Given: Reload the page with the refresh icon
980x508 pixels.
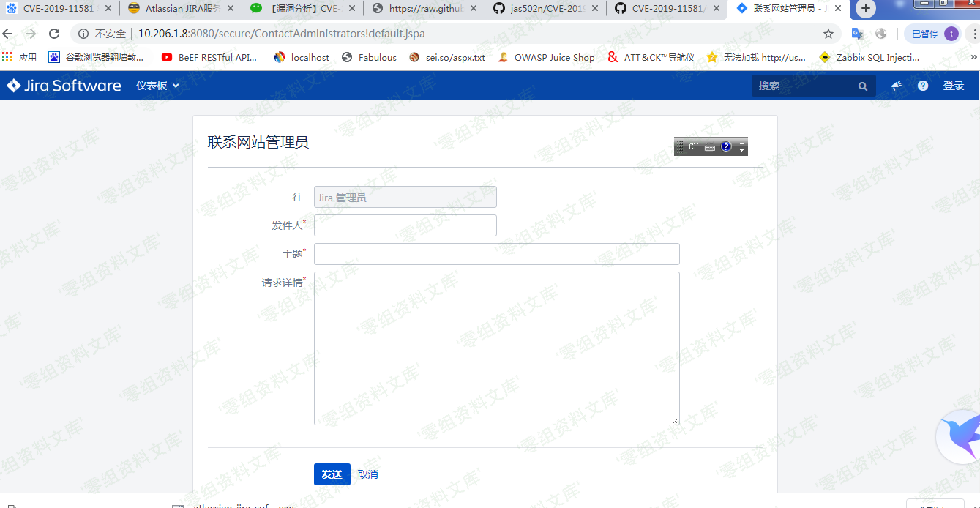Looking at the screenshot, I should click(x=54, y=34).
